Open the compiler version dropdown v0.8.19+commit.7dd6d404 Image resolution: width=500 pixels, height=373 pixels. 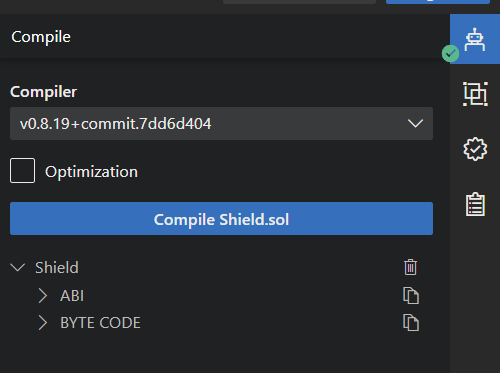click(221, 124)
